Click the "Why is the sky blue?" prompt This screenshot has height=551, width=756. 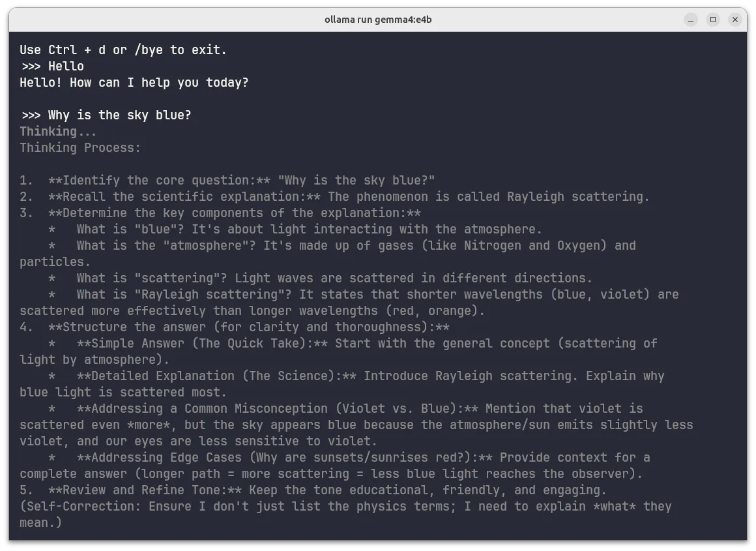[119, 115]
